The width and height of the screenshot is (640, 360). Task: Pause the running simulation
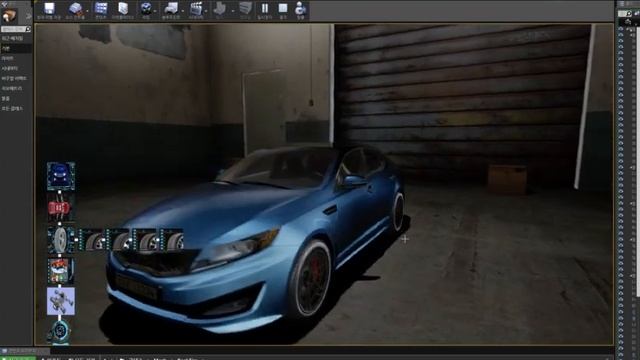[x=264, y=9]
